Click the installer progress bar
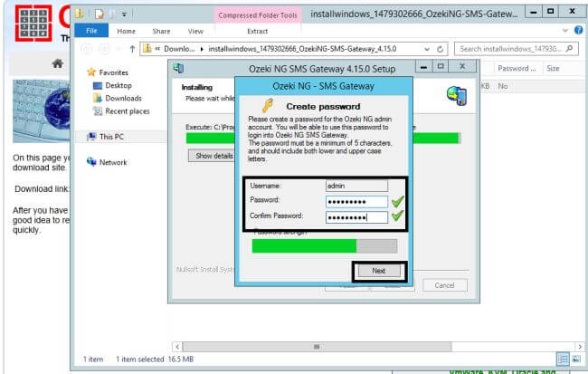This screenshot has width=588, height=374. point(323,139)
